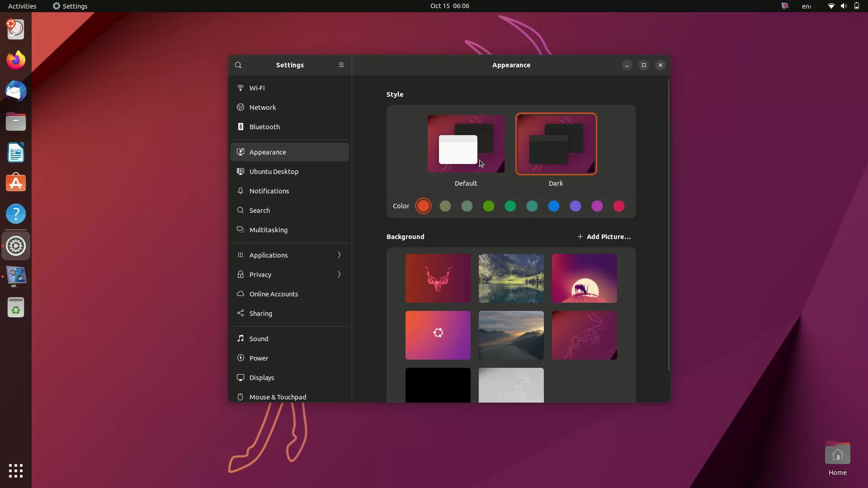Screen dimensions: 868x488
Task: Click the Ubuntu Software Center icon in dock
Action: pyautogui.click(x=15, y=183)
